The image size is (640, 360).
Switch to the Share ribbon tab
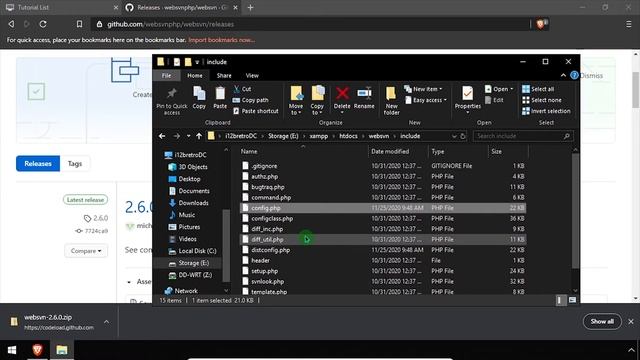point(224,76)
